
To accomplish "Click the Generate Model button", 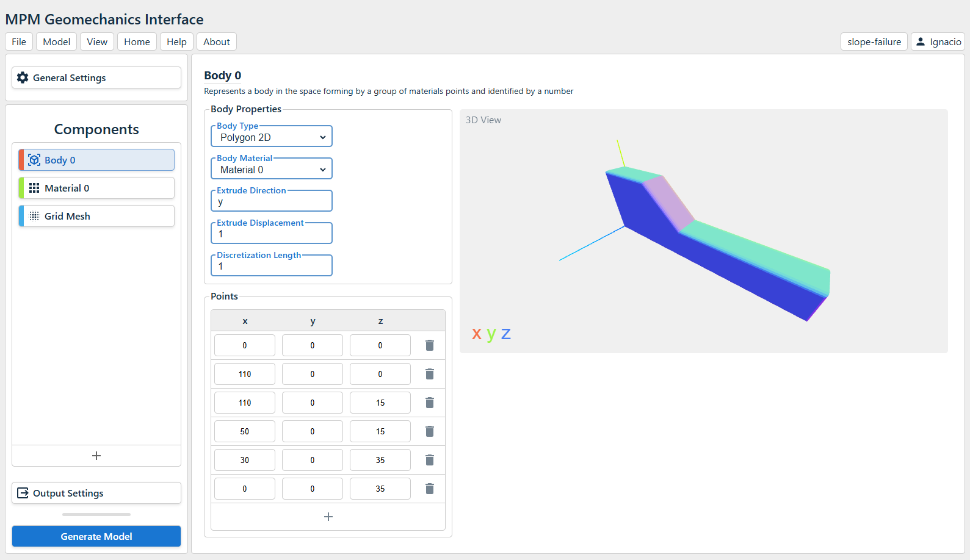I will pyautogui.click(x=96, y=536).
